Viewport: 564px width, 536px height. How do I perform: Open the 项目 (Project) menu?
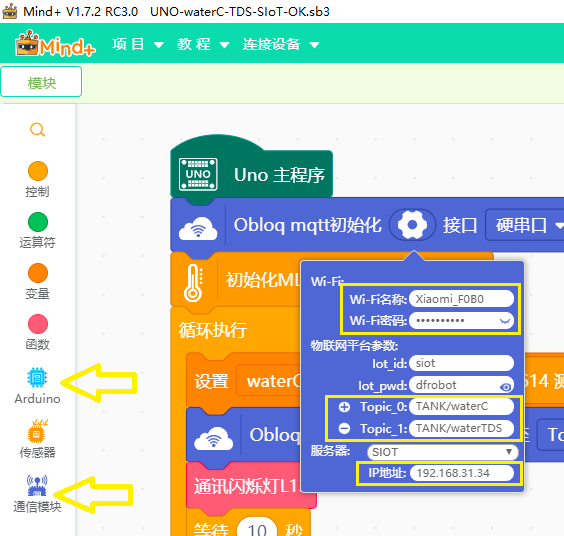[x=138, y=45]
